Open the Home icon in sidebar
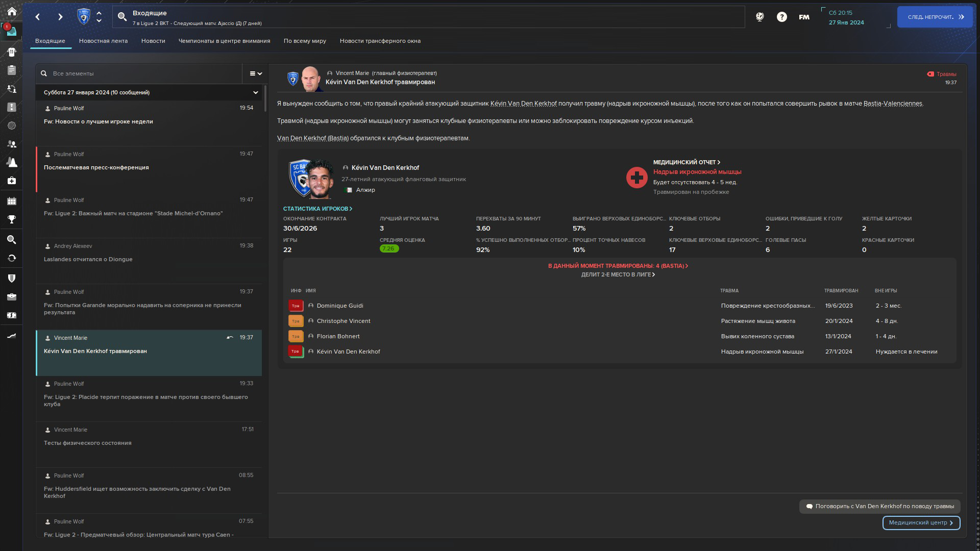The width and height of the screenshot is (980, 551). [12, 11]
